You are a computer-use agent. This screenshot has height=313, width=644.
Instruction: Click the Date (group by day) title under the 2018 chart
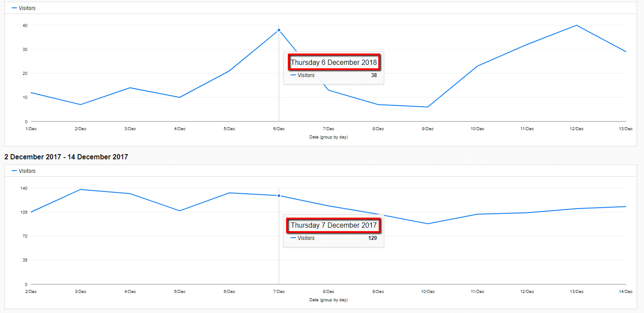(x=328, y=137)
